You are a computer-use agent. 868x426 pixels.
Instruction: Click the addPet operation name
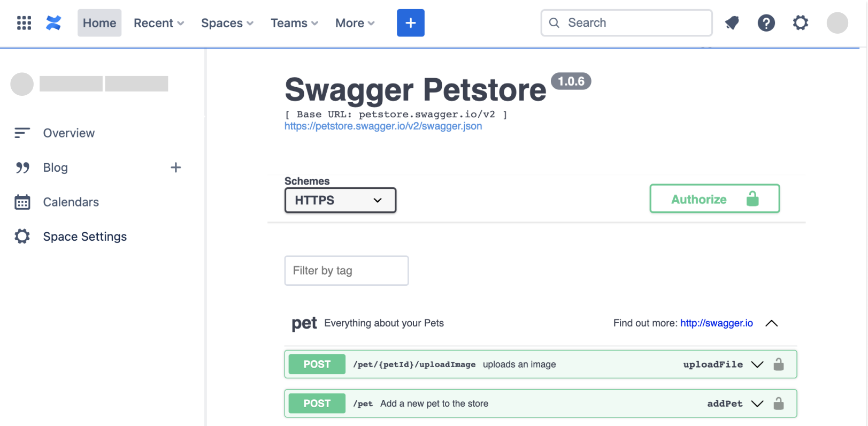point(725,404)
